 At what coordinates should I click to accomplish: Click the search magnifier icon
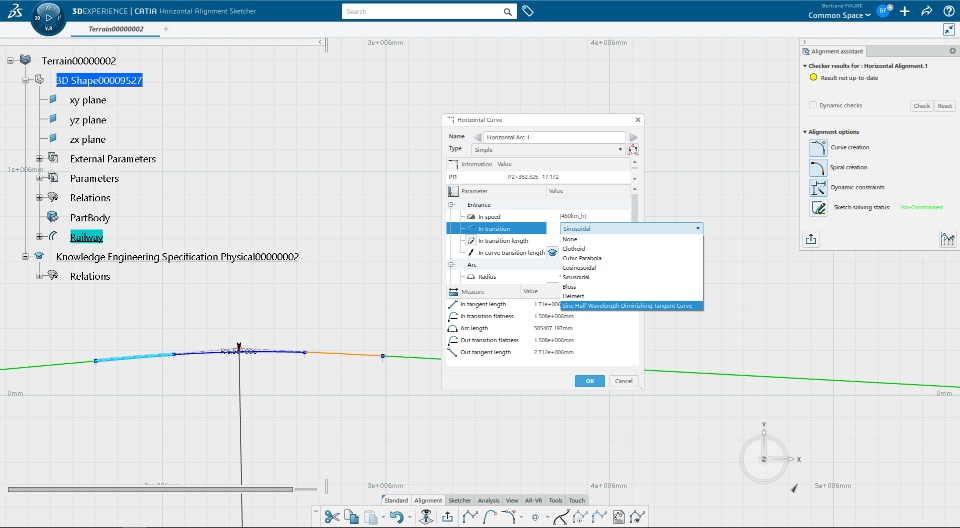tap(508, 12)
